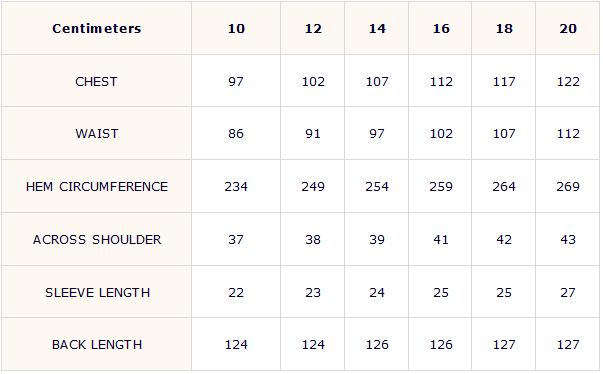603x374 pixels.
Task: Click the size 16 column header
Action: point(441,28)
